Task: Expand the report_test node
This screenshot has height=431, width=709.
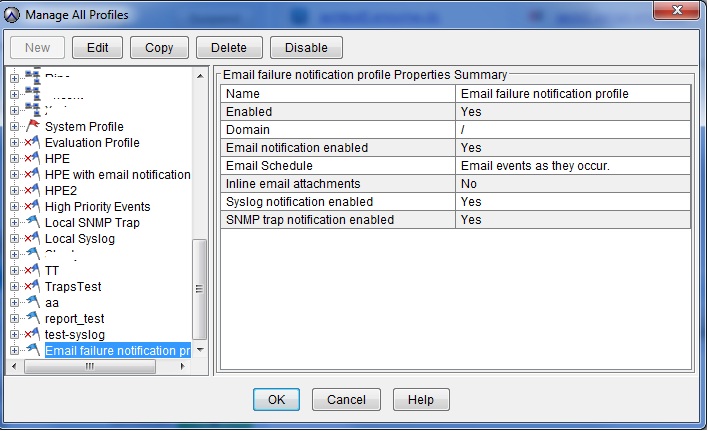Action: 14,319
